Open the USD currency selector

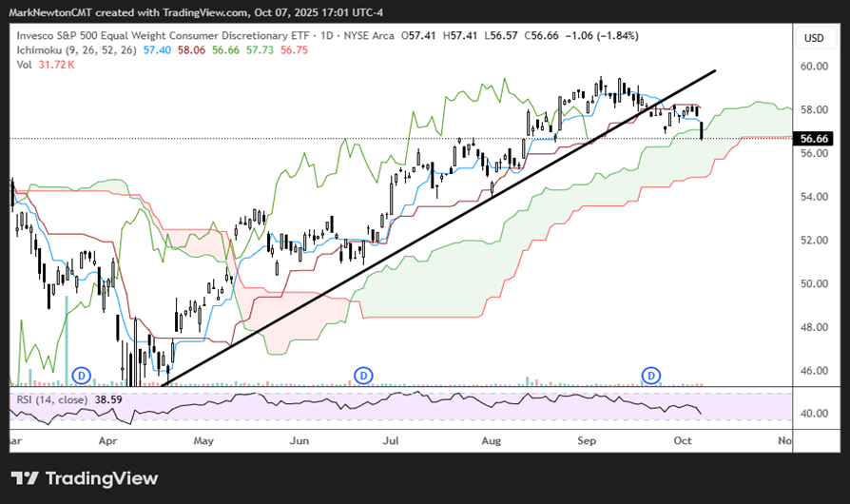click(814, 38)
